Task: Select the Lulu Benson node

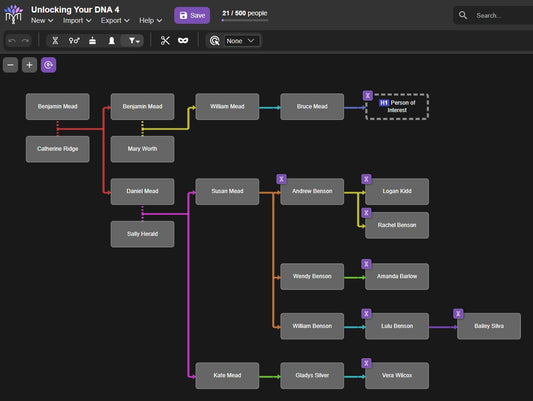Action: (x=397, y=326)
